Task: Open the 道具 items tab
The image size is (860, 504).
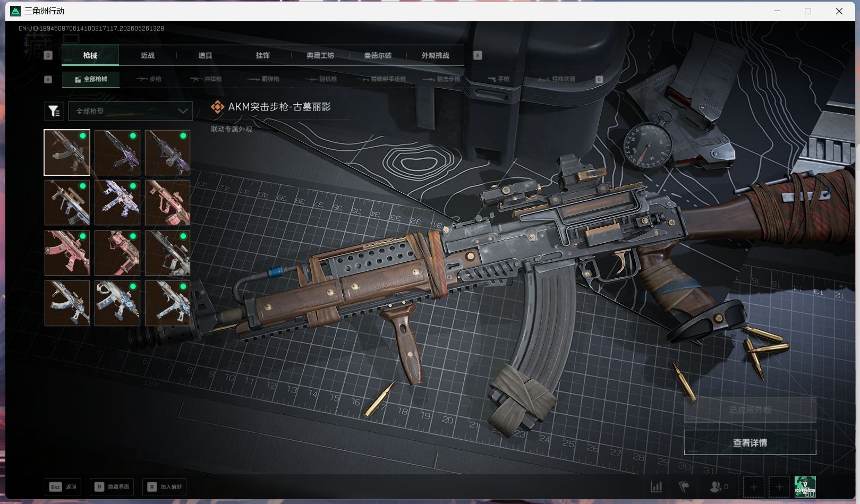Action: [205, 55]
